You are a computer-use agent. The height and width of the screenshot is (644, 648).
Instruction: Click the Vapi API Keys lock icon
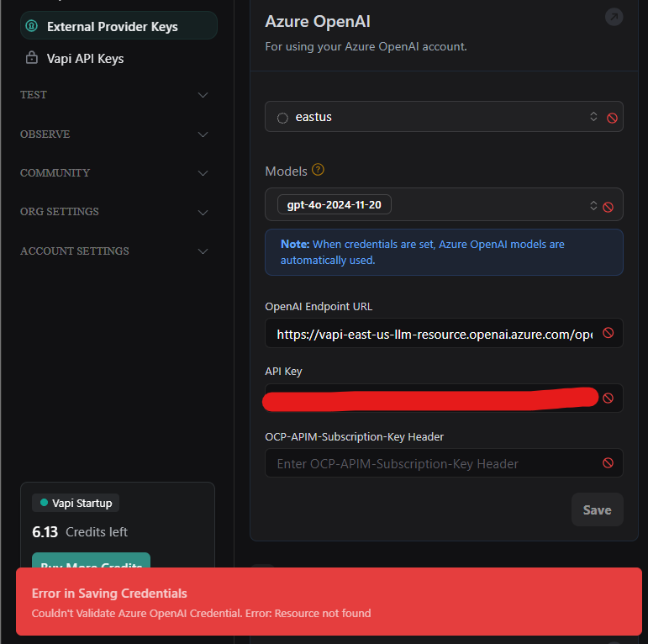point(31,58)
